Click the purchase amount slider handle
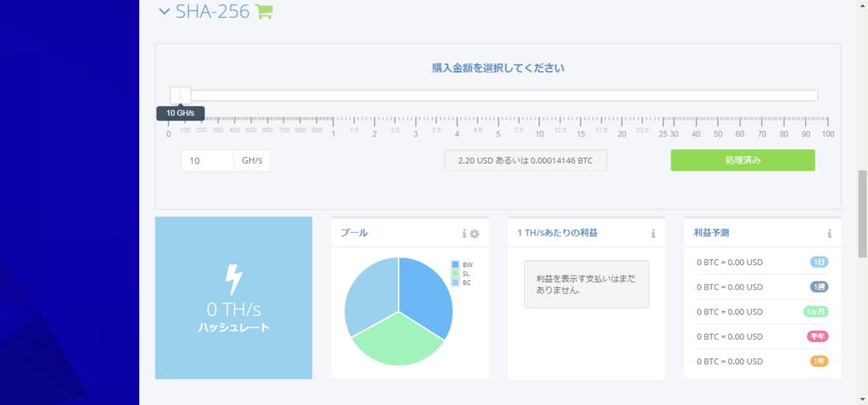 point(181,96)
